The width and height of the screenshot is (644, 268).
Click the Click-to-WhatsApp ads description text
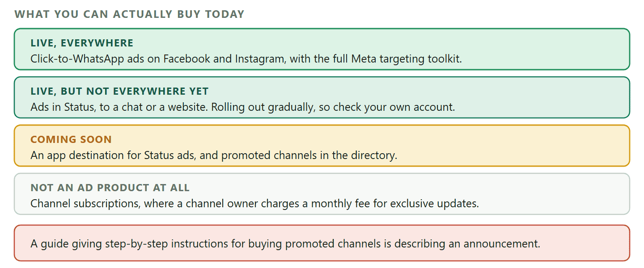pyautogui.click(x=246, y=59)
